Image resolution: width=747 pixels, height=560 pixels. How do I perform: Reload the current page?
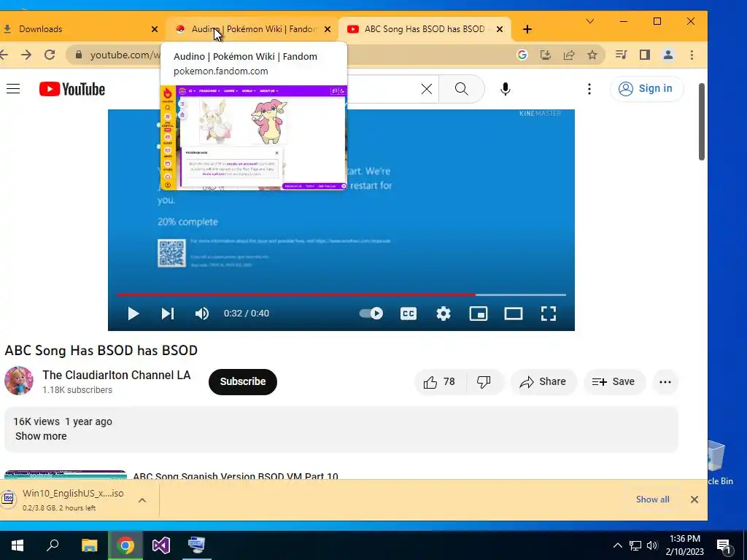50,55
